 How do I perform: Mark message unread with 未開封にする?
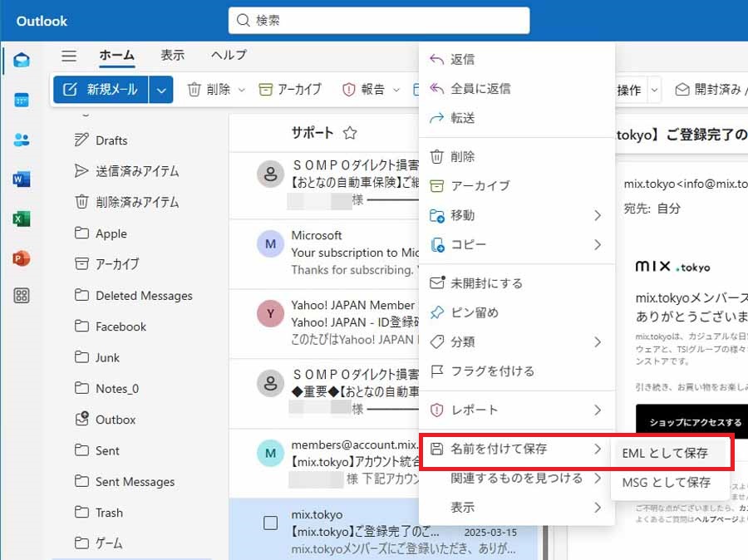486,283
